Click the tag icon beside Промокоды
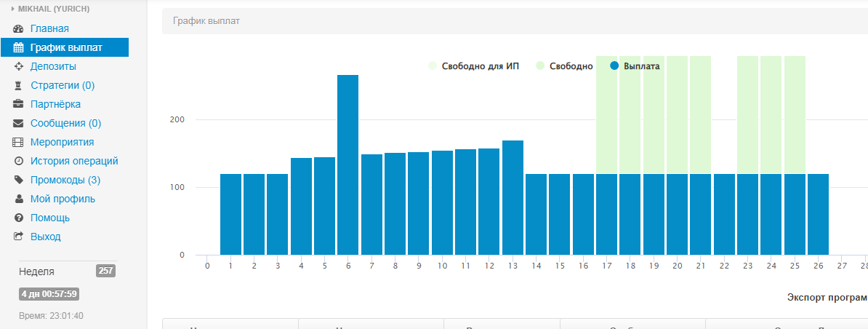This screenshot has width=868, height=329. tap(19, 181)
